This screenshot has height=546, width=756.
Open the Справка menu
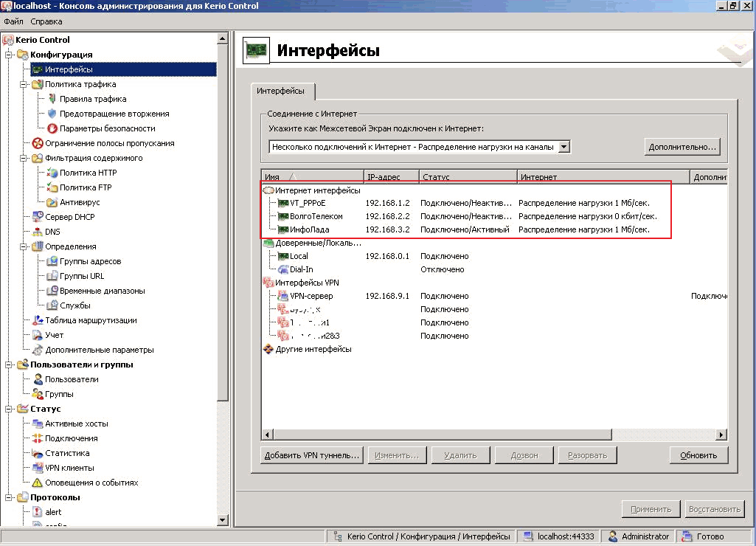coord(46,21)
